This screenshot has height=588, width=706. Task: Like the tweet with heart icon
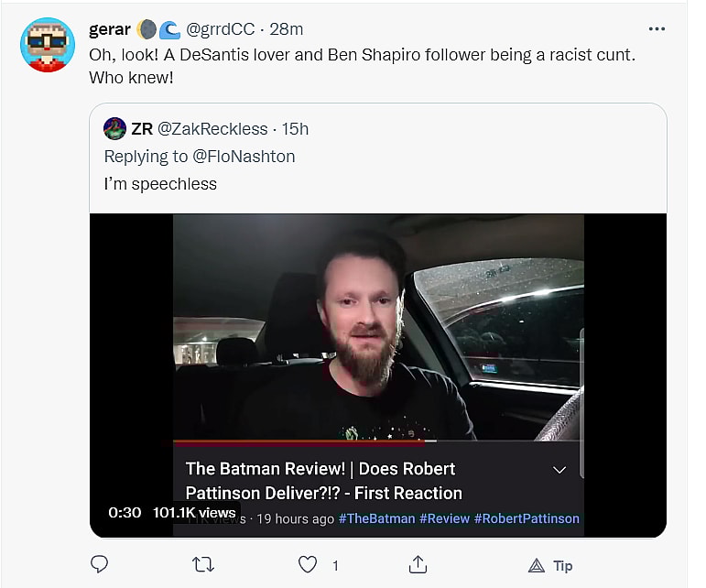pos(310,564)
